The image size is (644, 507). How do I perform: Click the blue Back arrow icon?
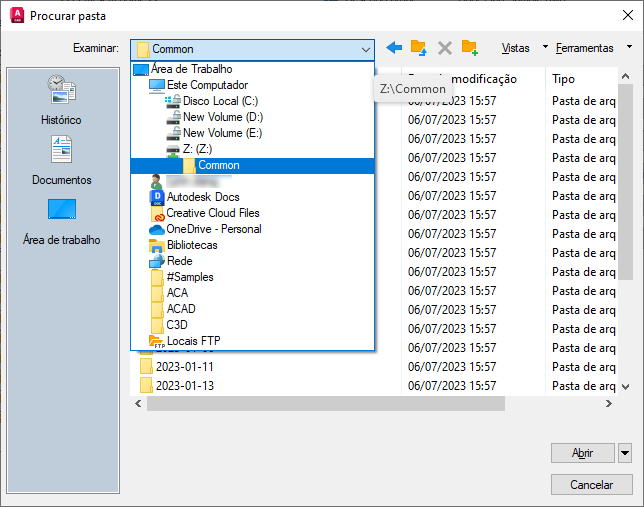[394, 48]
